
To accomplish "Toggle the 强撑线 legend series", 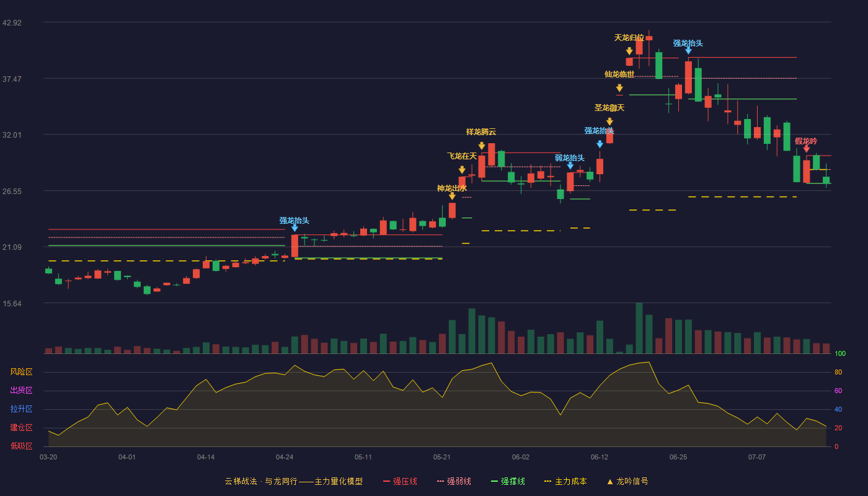I will click(508, 481).
